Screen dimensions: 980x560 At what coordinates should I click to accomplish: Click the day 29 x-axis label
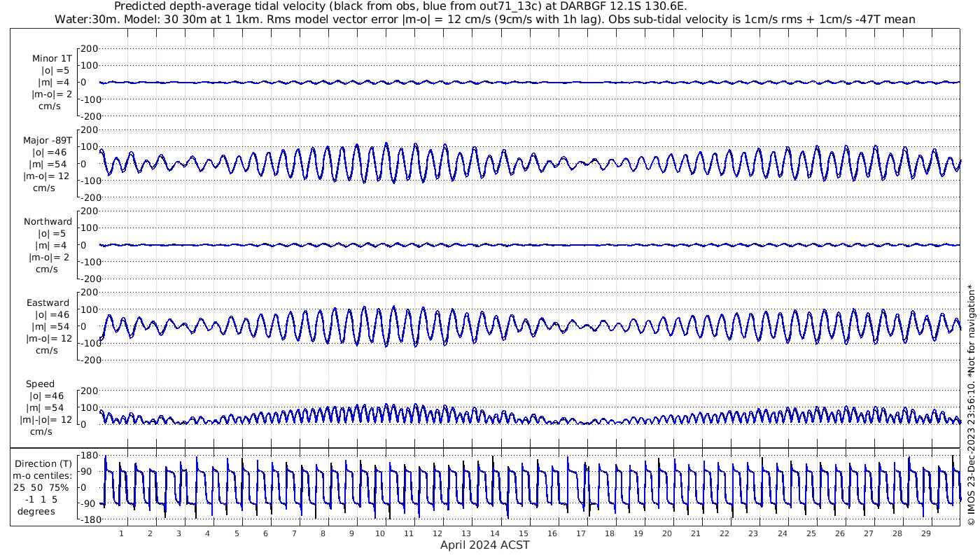tap(925, 533)
